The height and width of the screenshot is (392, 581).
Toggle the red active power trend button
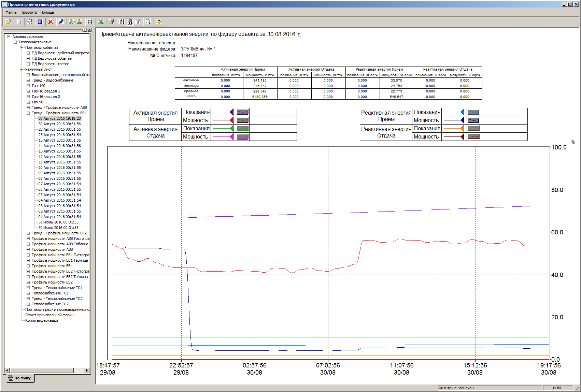tap(243, 120)
